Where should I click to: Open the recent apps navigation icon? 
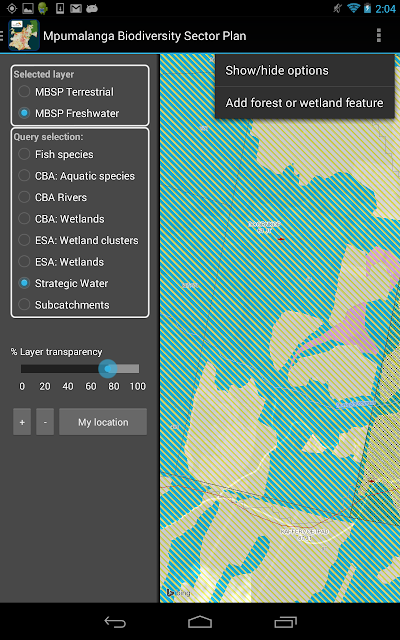[x=285, y=622]
